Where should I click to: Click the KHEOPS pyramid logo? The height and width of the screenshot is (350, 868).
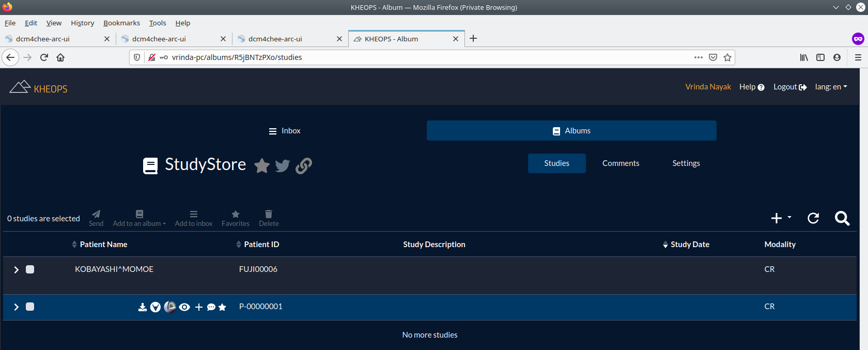click(20, 87)
